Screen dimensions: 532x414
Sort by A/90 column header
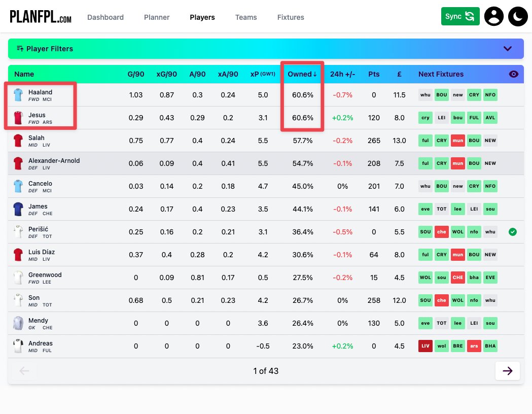coord(197,74)
